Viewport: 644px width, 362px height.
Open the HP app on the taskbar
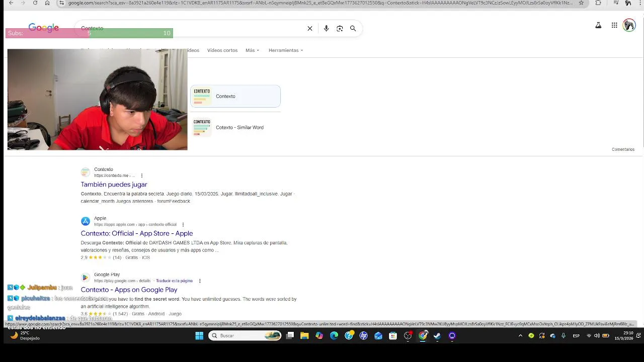tap(364, 336)
